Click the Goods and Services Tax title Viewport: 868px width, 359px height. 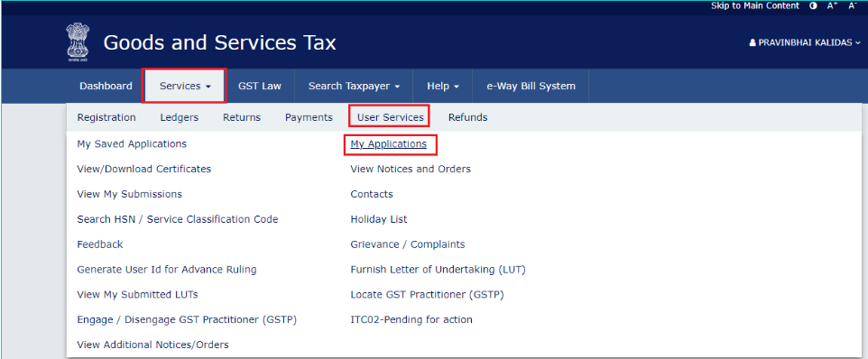click(x=220, y=42)
